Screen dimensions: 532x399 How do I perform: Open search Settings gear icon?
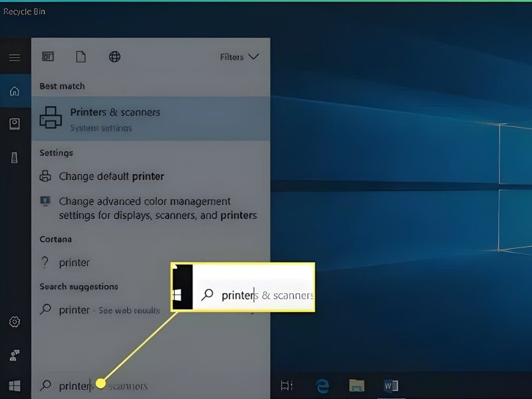14,322
